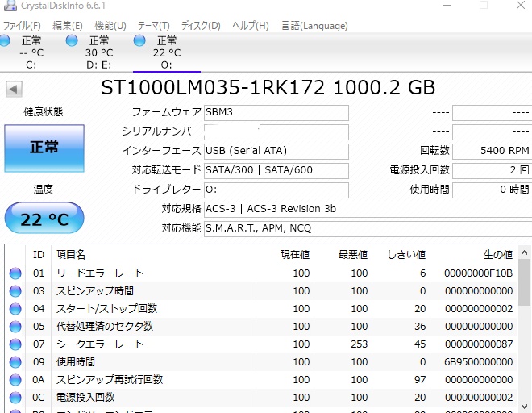Select raw value 000000000087
The height and width of the screenshot is (413, 532).
click(x=479, y=344)
